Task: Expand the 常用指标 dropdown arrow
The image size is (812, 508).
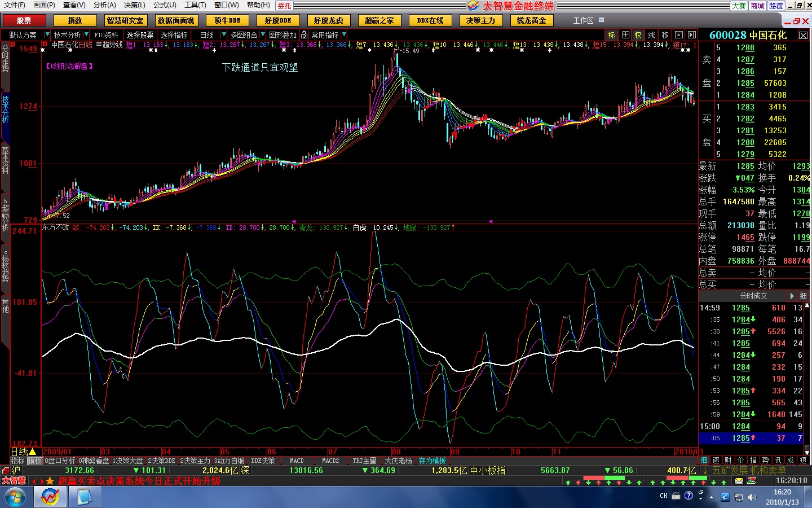Action: pyautogui.click(x=344, y=35)
